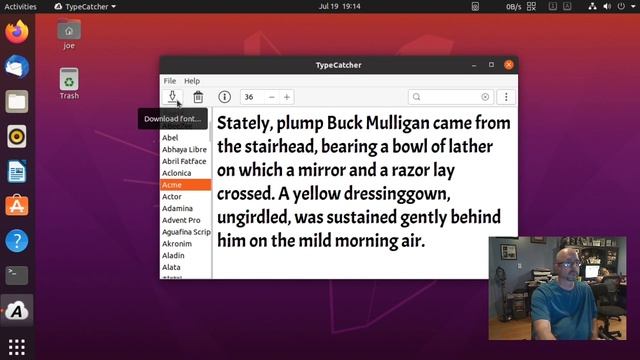The image size is (640, 360).
Task: Click Activities in the top bar
Action: click(20, 7)
